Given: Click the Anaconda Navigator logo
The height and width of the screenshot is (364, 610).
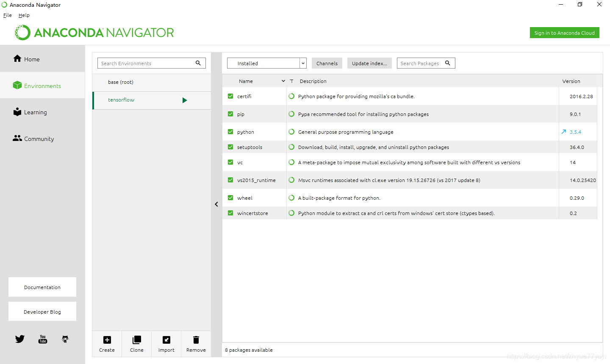Looking at the screenshot, I should pos(94,33).
